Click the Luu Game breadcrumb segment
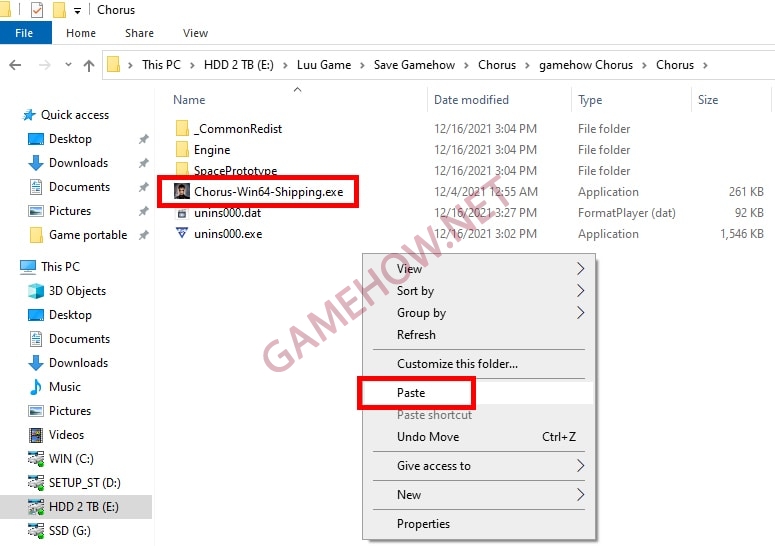Screen dimensions: 775x546 click(x=324, y=65)
